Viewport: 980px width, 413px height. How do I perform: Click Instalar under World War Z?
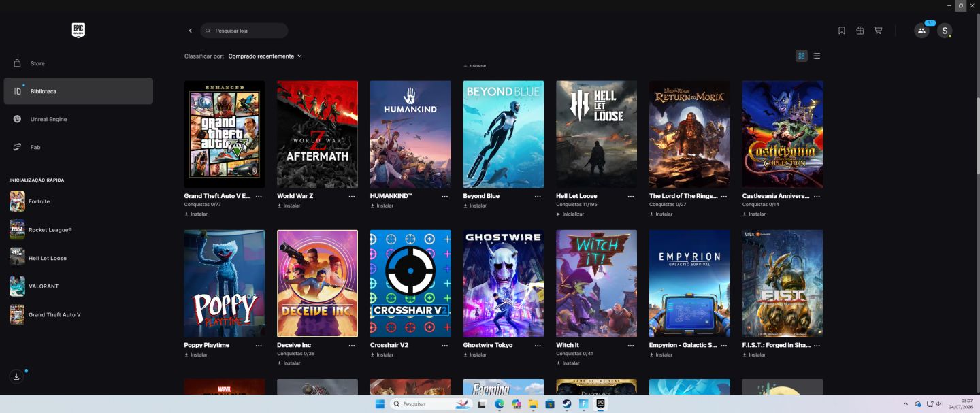tap(289, 205)
